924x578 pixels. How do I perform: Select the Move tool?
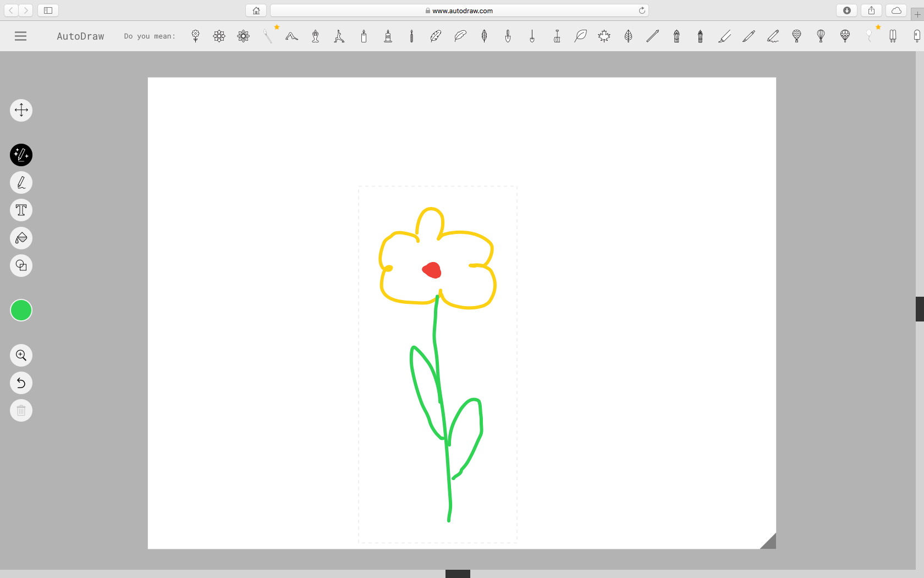(x=21, y=110)
